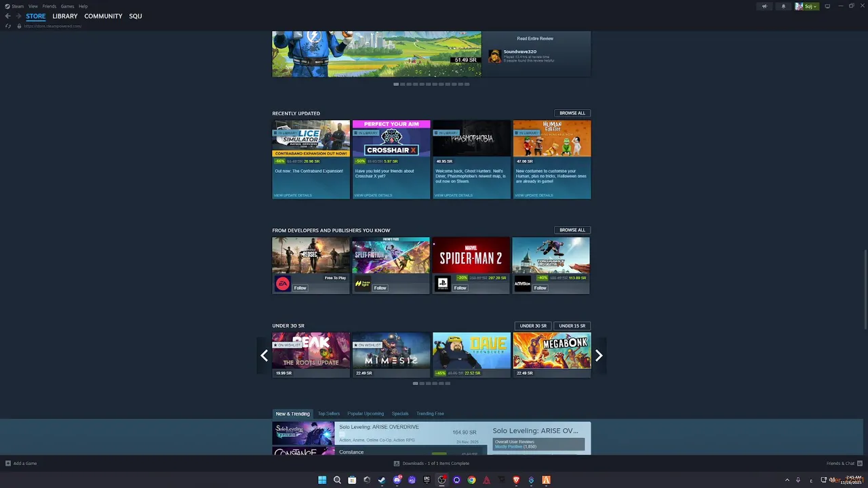Go forward with the navigation arrow
868x488 pixels.
[x=18, y=16]
